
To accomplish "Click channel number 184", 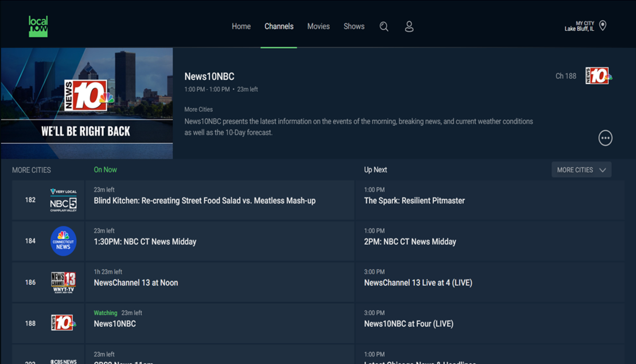I will [30, 241].
